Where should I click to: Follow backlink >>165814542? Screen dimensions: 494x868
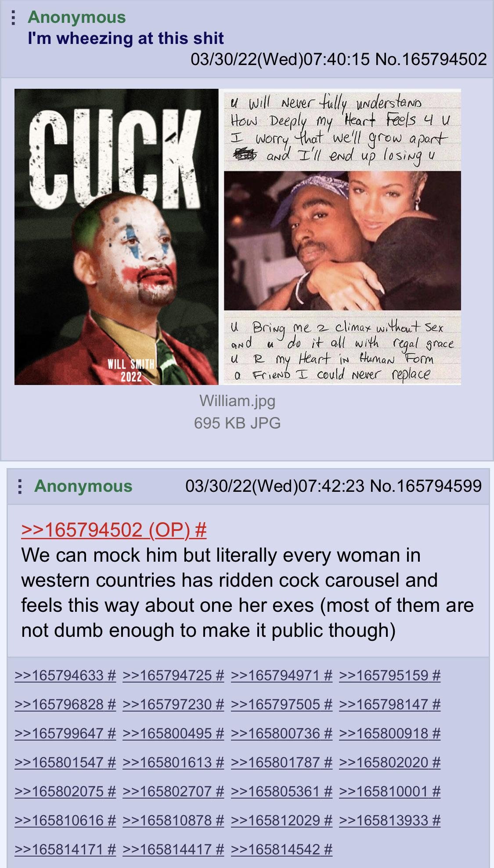[281, 849]
